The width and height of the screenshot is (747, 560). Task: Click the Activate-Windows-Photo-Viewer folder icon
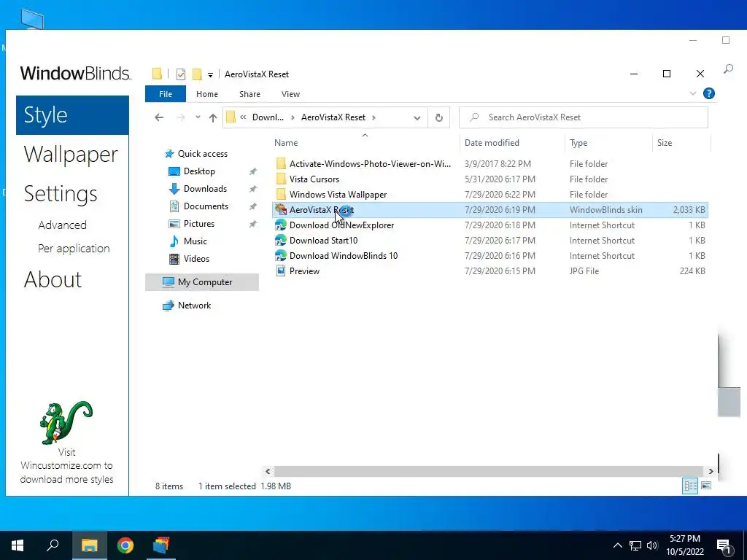point(281,164)
